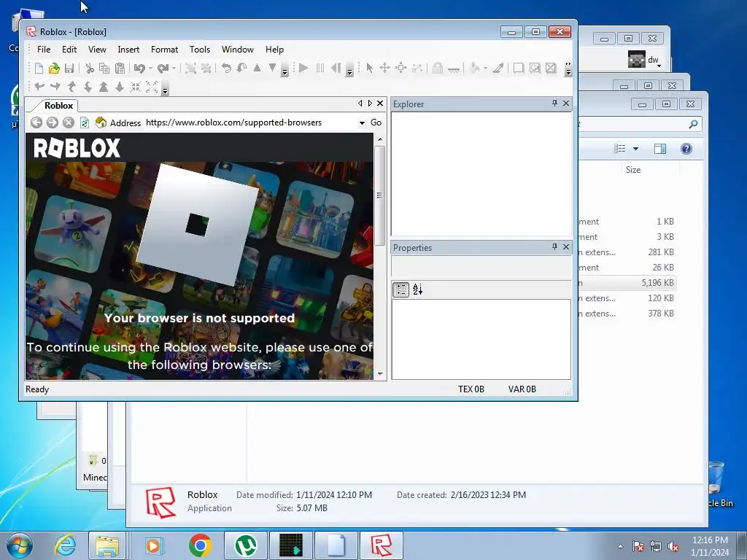Open the Window menu
The height and width of the screenshot is (560, 747).
tap(238, 50)
